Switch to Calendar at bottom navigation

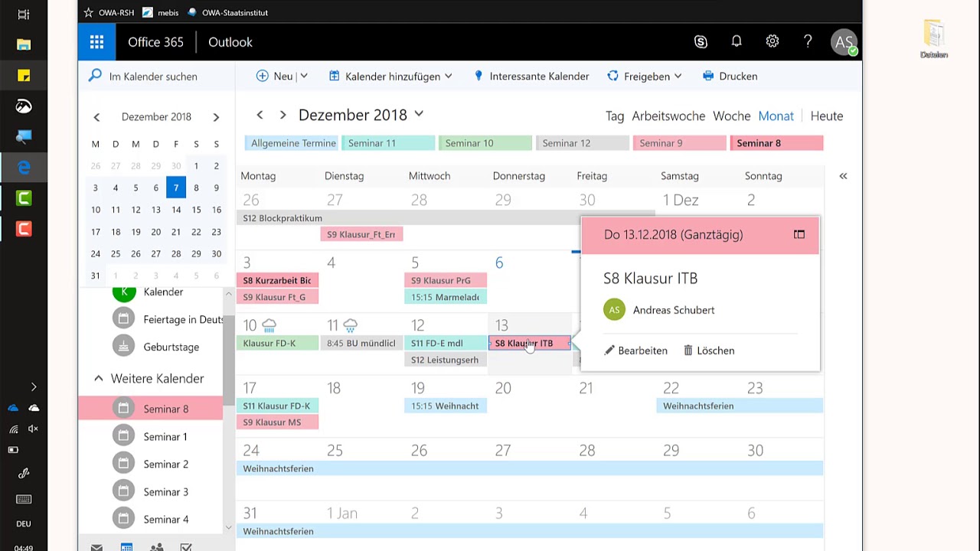tap(126, 547)
